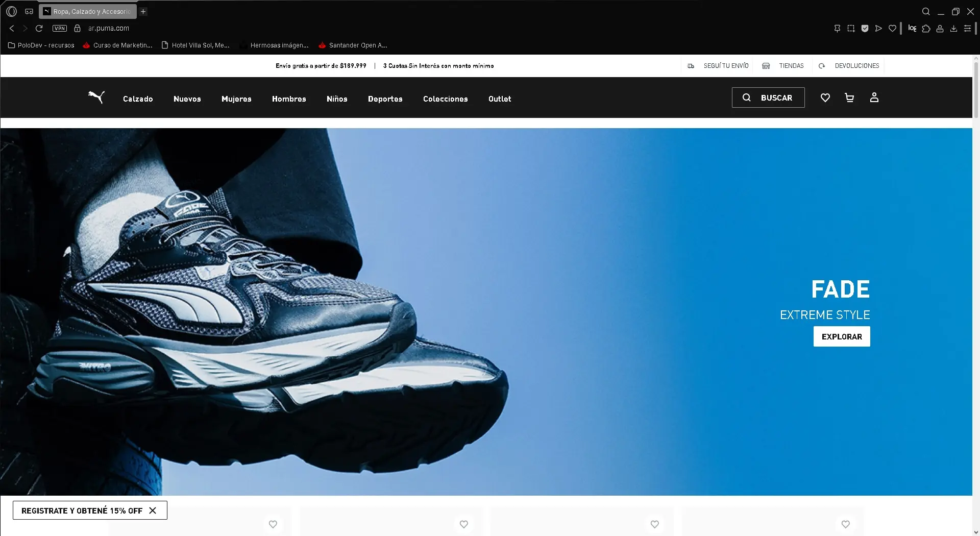Open the Tiendas link
980x536 pixels.
(x=791, y=66)
